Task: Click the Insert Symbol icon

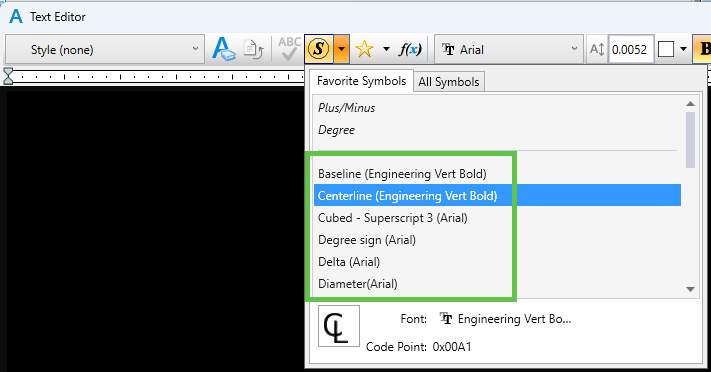Action: coord(319,49)
